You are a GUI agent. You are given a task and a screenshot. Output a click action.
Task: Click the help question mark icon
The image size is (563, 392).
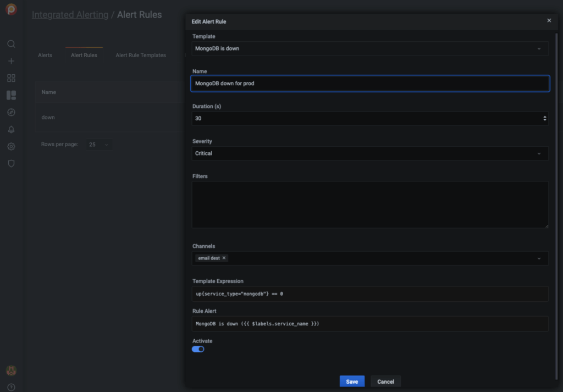coord(11,387)
